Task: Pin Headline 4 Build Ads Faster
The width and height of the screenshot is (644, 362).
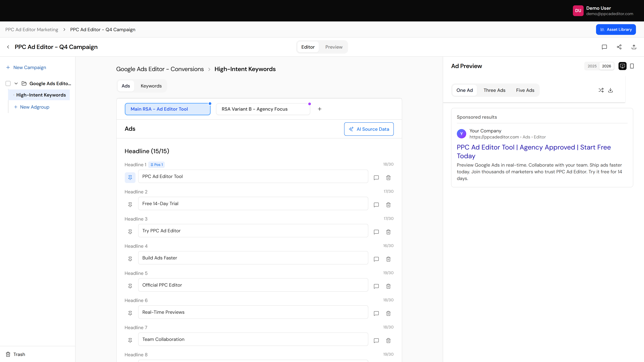Action: [x=130, y=259]
